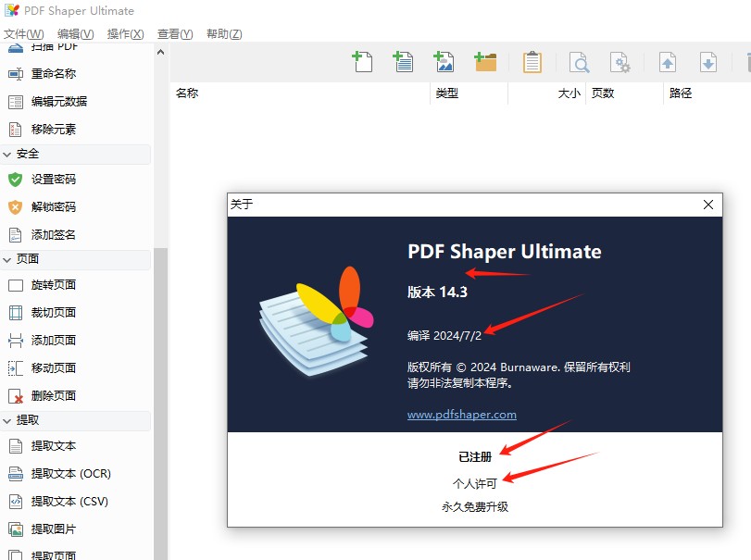This screenshot has height=560, width=751.
Task: Click the move down arrow toolbar icon
Action: pyautogui.click(x=707, y=62)
